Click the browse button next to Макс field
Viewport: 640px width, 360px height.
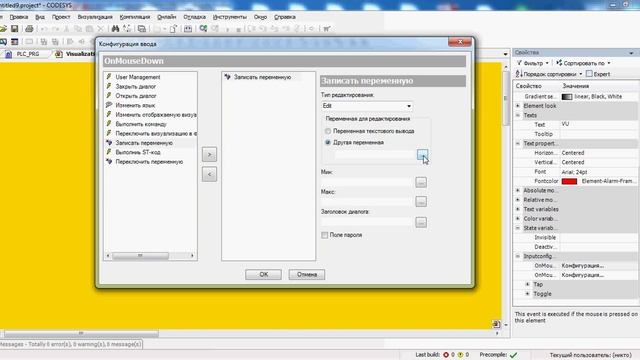pos(421,201)
